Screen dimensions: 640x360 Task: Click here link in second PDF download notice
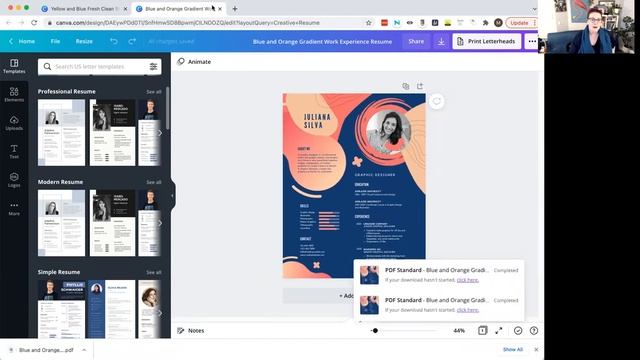[x=467, y=310]
